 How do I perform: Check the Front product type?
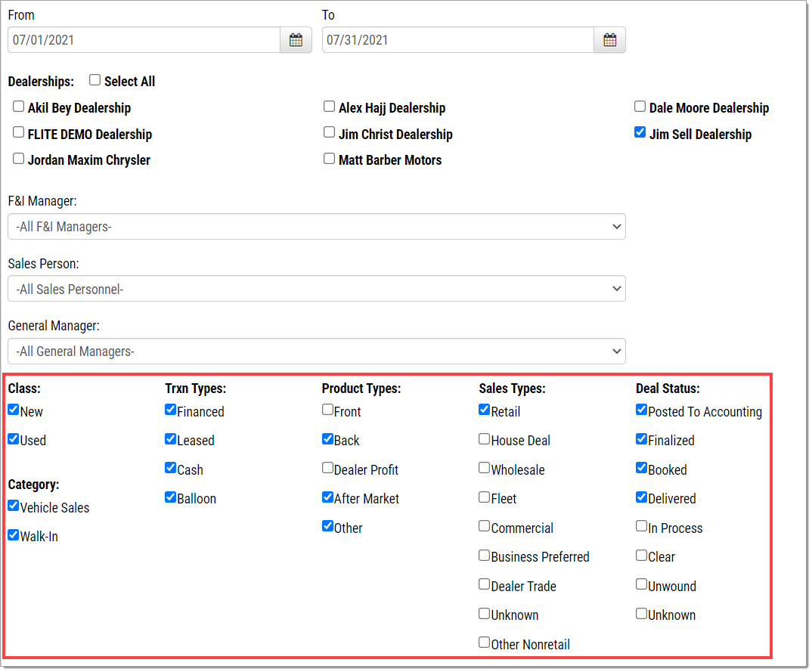coord(327,410)
